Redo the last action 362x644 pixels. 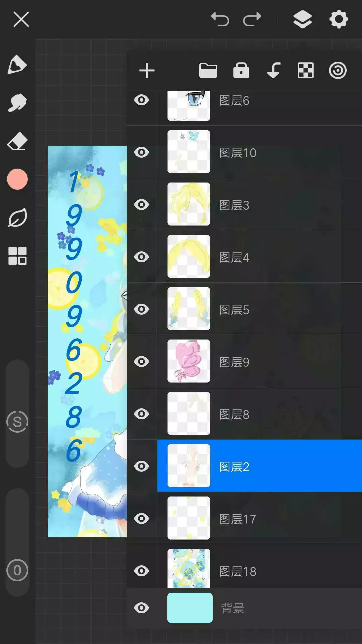click(x=252, y=19)
